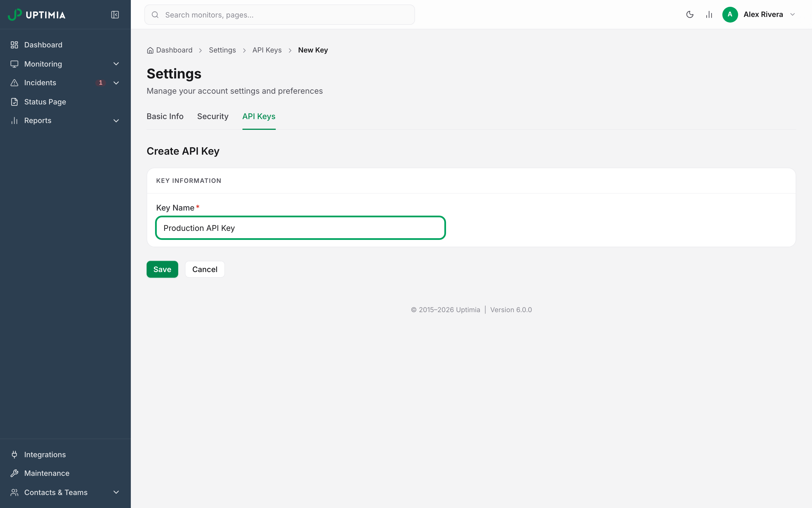Save the new API key

click(x=162, y=270)
